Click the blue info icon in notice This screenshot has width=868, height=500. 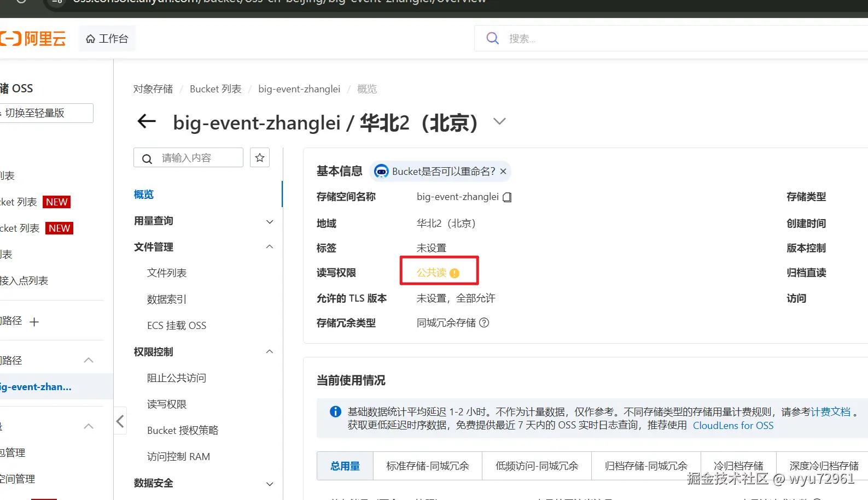(336, 411)
